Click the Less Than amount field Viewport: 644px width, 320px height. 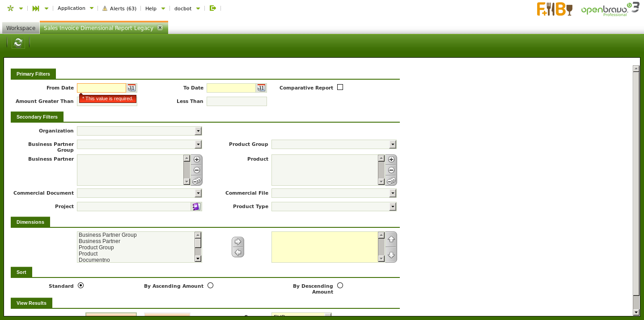237,102
